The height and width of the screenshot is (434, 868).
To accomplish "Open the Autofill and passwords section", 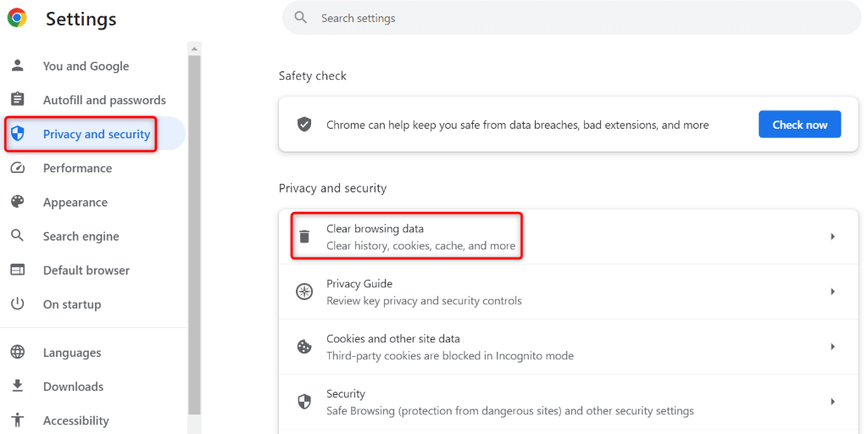I will (104, 100).
